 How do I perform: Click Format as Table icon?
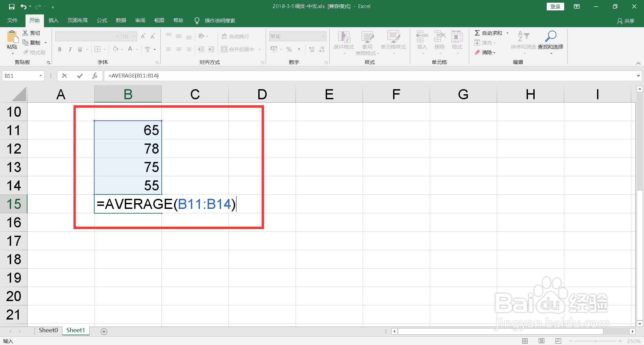pyautogui.click(x=367, y=37)
